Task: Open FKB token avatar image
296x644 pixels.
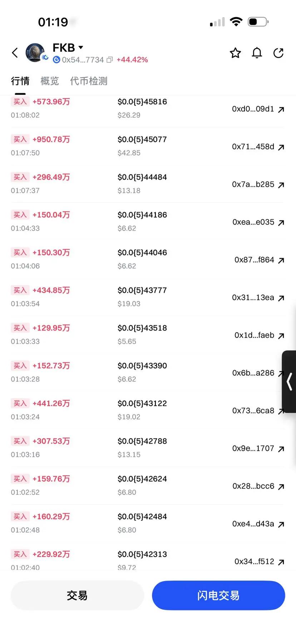Action: pos(35,53)
